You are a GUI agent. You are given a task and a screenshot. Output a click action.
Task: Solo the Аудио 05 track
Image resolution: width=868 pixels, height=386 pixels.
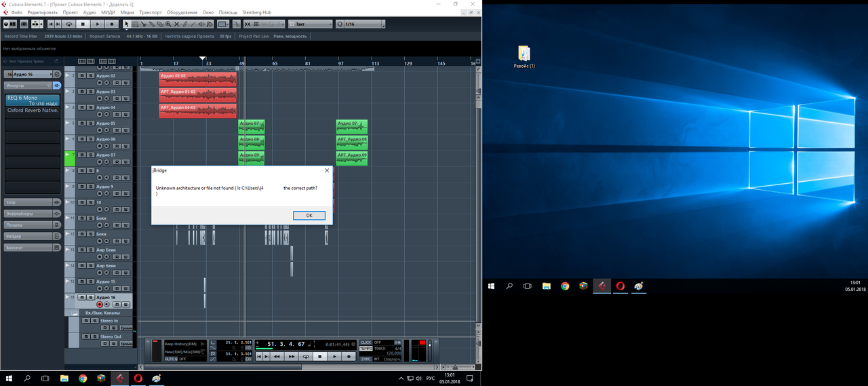pos(90,123)
